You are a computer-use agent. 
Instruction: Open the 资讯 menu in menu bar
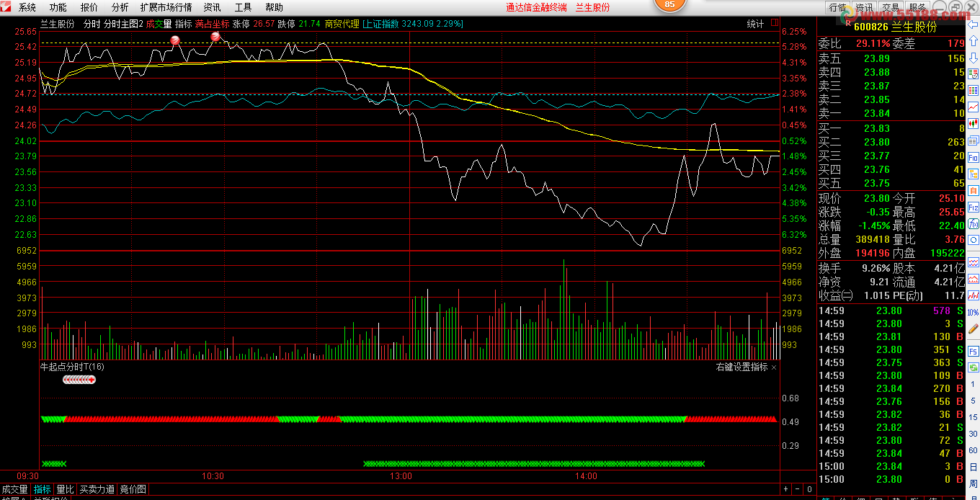(x=213, y=7)
